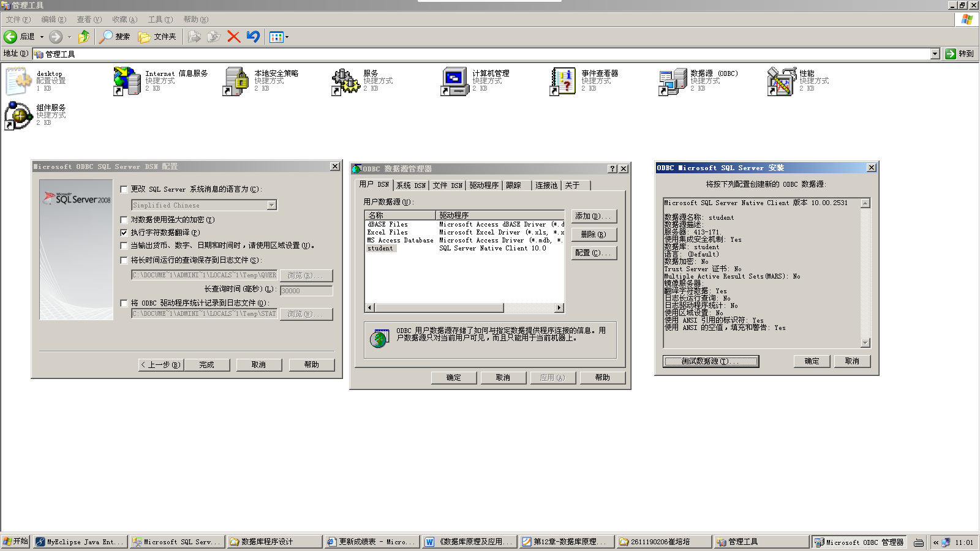Click the language bar keyboard tray icon
The image size is (980, 551).
[919, 542]
